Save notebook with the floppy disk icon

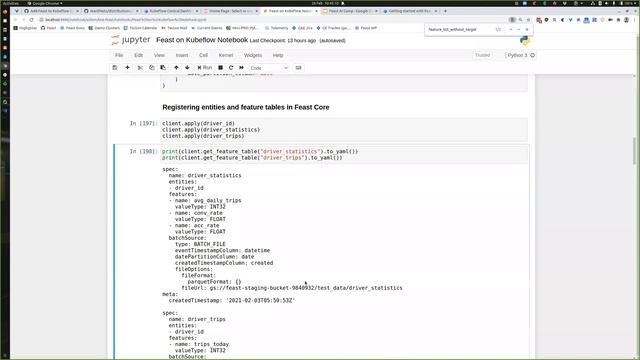115,68
